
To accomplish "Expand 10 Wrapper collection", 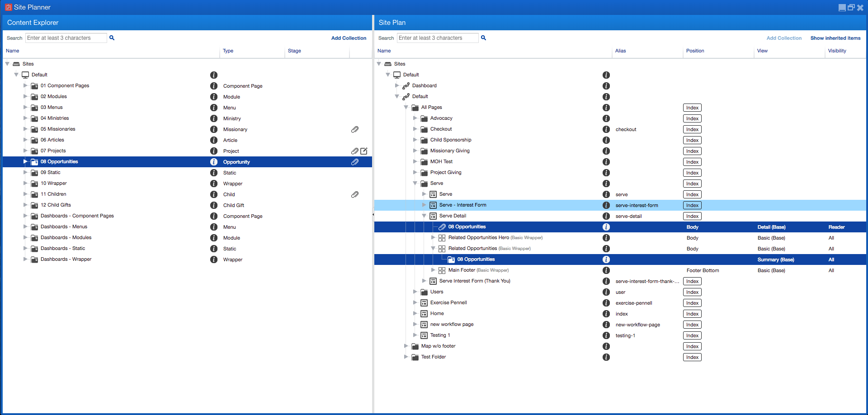I will [25, 183].
